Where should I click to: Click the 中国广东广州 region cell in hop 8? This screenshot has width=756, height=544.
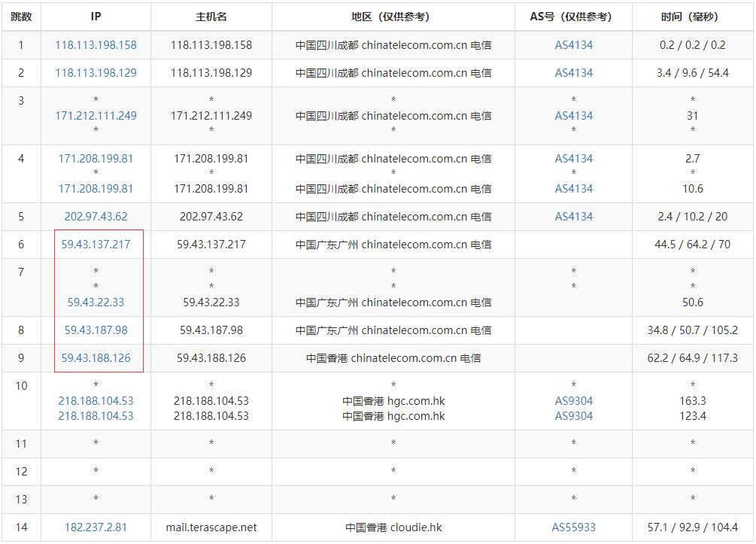[x=393, y=330]
